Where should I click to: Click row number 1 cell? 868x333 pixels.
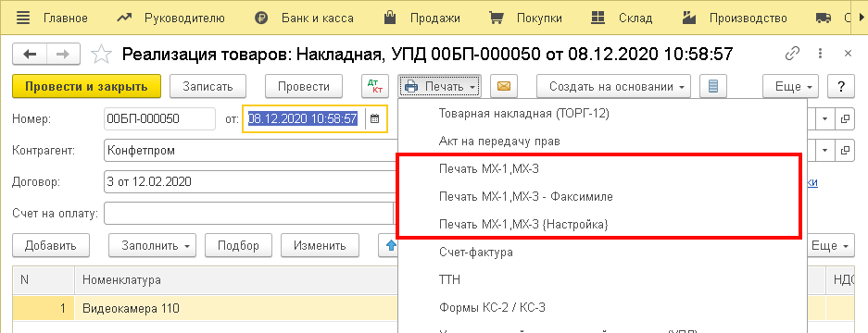point(44,308)
